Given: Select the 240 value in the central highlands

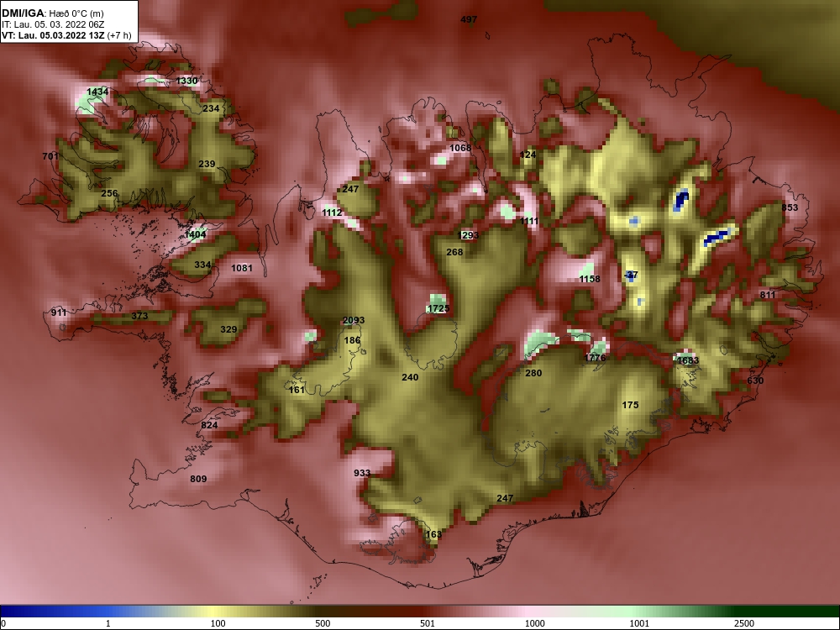Looking at the screenshot, I should 410,378.
